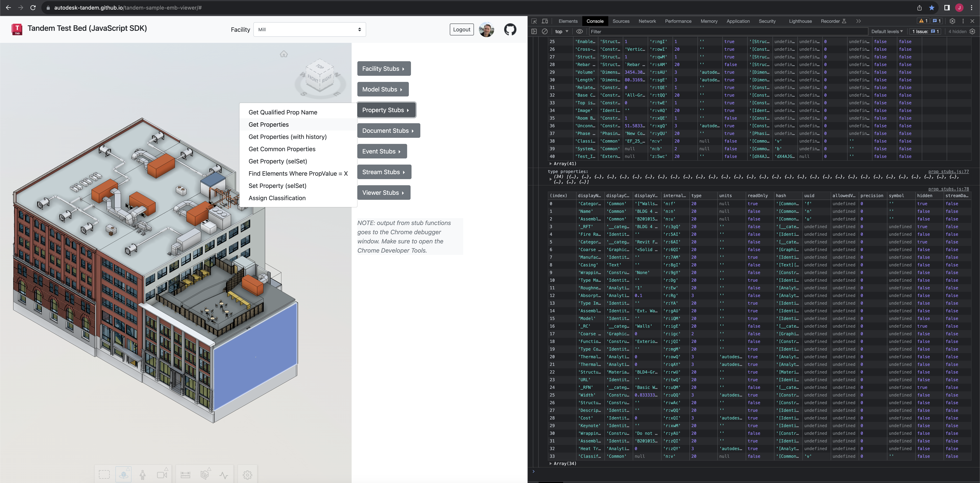Click the viewer Home icon
Screen dimensions: 980x483
click(284, 54)
